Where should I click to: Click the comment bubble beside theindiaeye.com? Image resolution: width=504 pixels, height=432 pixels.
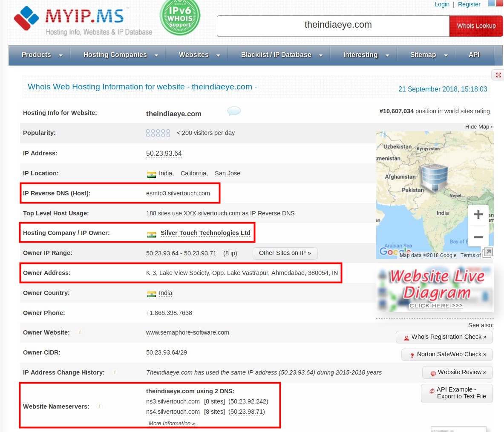tap(234, 111)
